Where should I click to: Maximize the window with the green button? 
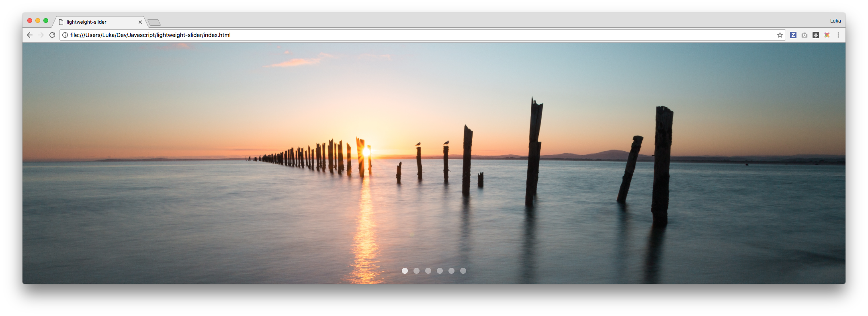[x=46, y=21]
